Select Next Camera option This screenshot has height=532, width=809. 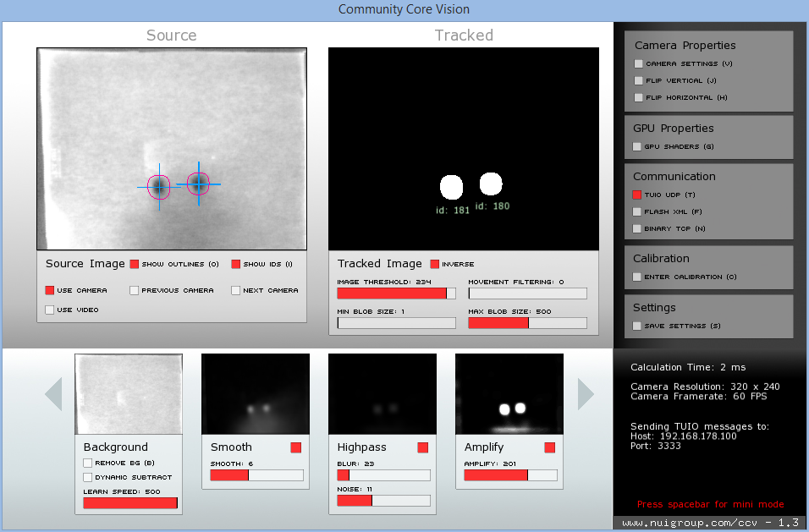[236, 290]
